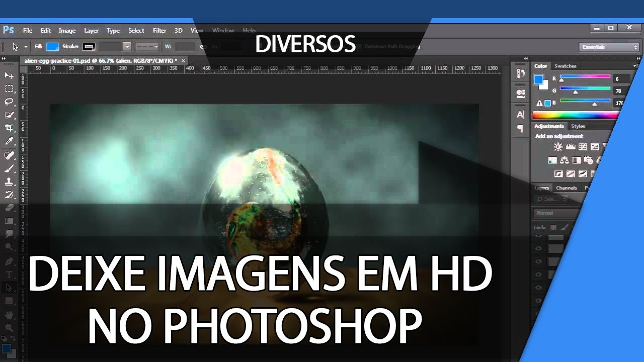
Task: Open the Image menu
Action: tap(67, 31)
